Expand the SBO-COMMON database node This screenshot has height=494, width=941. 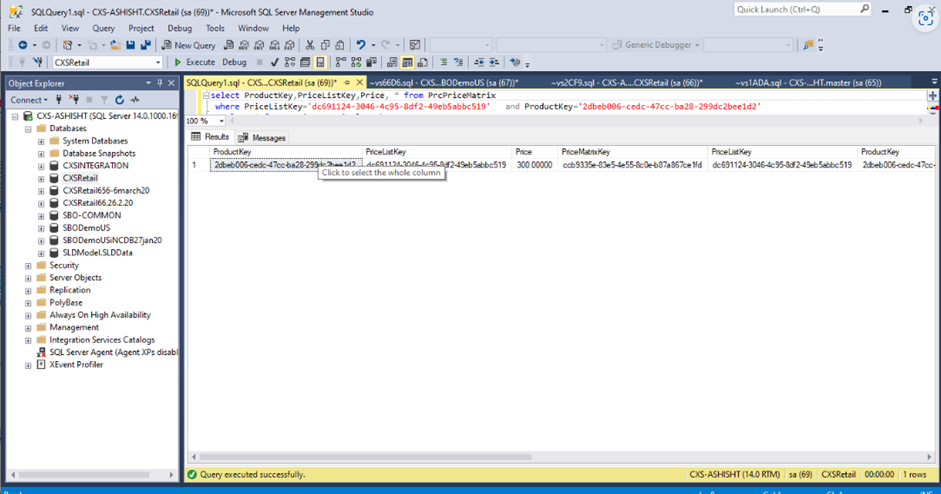(41, 216)
